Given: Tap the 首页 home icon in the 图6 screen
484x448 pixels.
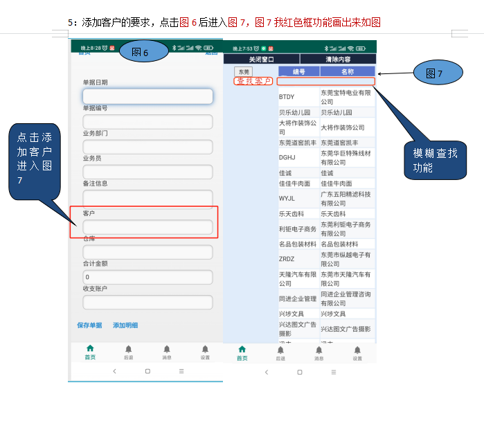Looking at the screenshot, I should pos(90,349).
